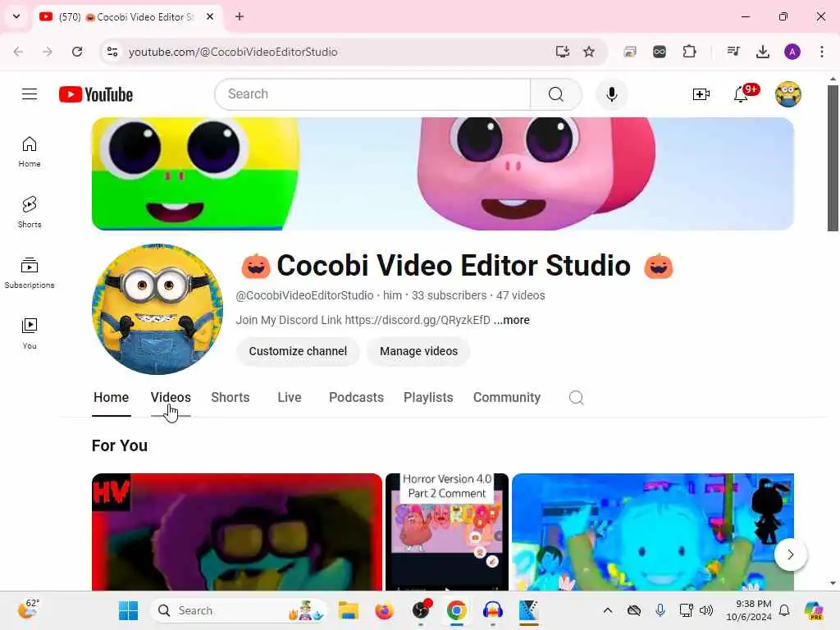Launch Firefox from the taskbar
The image size is (840, 630).
point(384,610)
